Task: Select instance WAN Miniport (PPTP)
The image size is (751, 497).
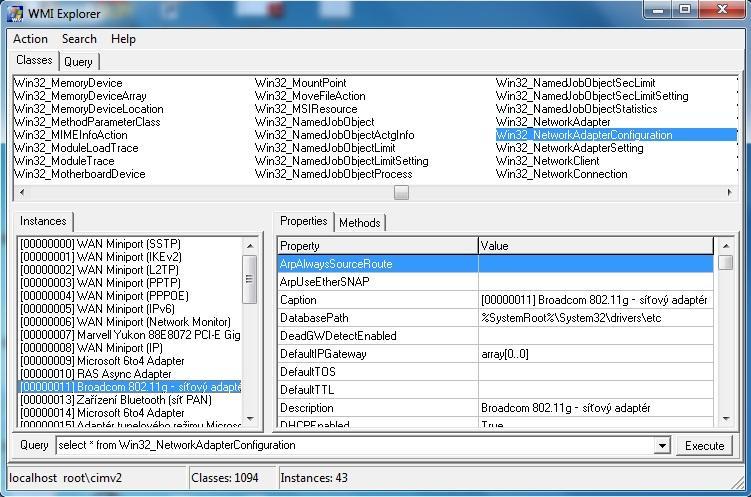Action: click(100, 282)
